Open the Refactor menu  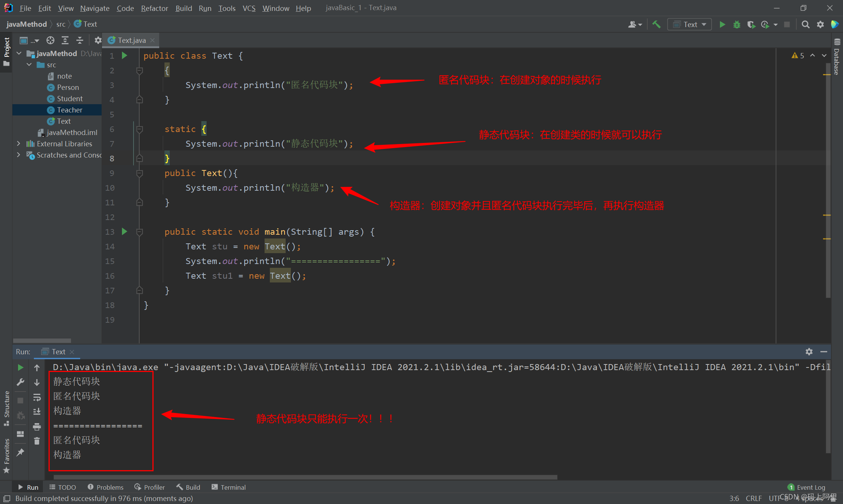[x=154, y=8]
